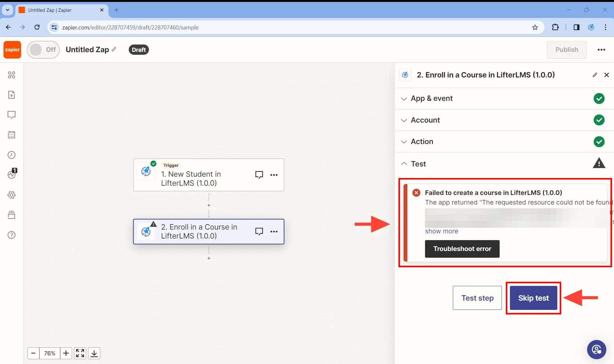This screenshot has height=364, width=614.
Task: Click the LifterLMS icon in panel header
Action: coord(405,75)
